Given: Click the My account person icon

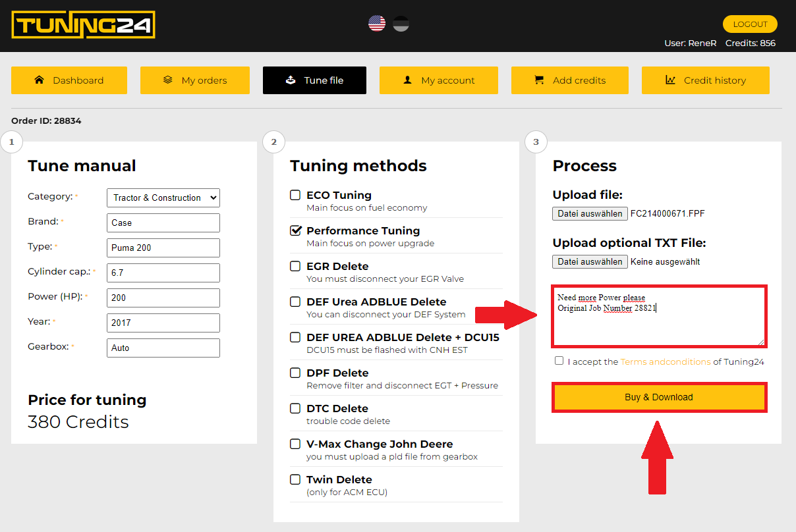Looking at the screenshot, I should click(x=407, y=80).
